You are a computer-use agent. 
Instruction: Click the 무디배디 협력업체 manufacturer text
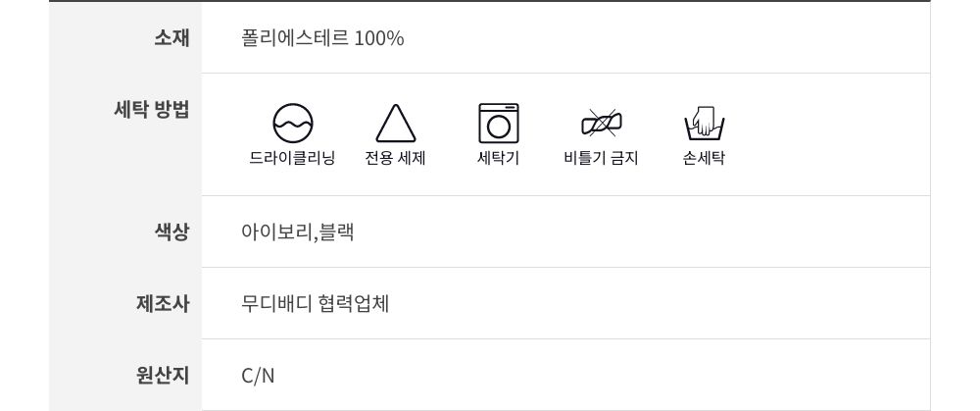coord(315,303)
